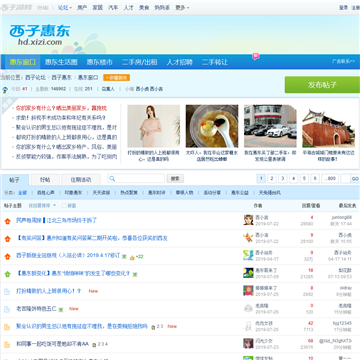
Task: Click the image attachment icon on 惠东新变化 thread
Action: click(135, 274)
